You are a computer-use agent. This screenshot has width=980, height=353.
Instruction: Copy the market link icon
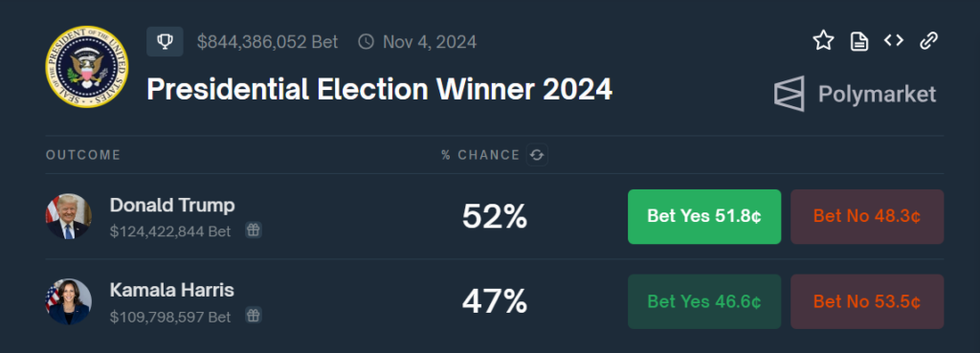[928, 41]
